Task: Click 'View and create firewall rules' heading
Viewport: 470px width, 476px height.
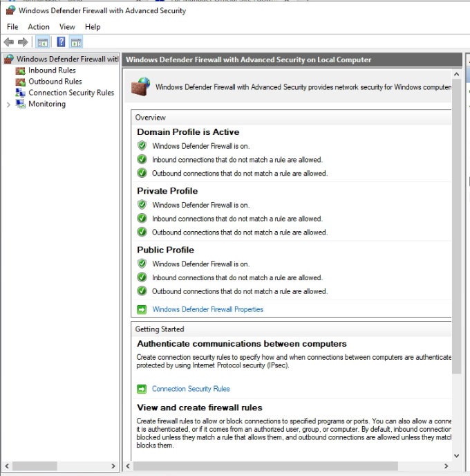Action: [x=200, y=408]
